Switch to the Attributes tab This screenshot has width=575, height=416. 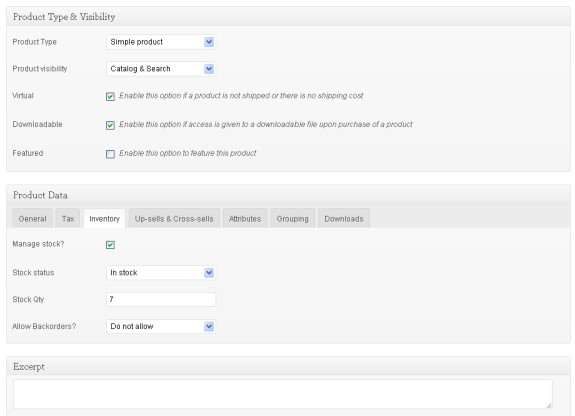[x=245, y=219]
